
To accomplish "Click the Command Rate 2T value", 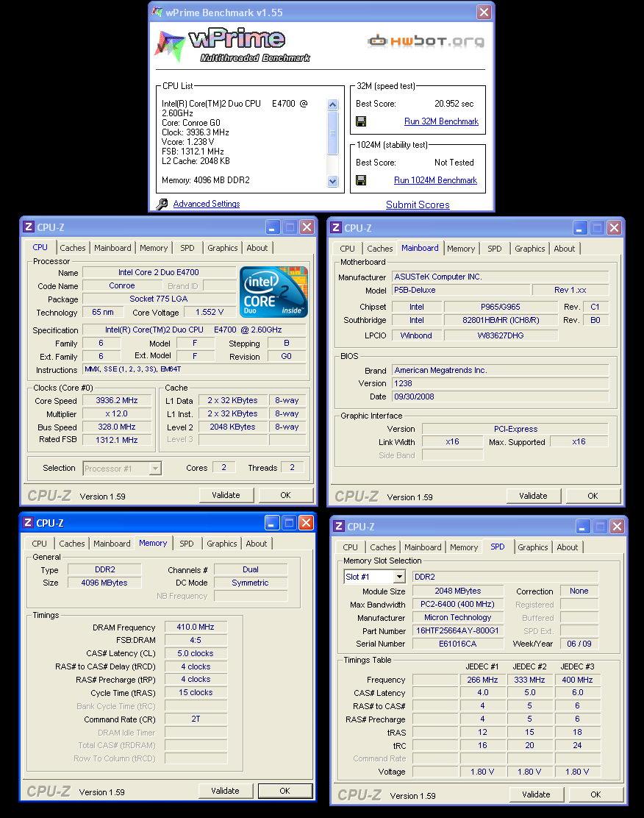I will 196,719.
